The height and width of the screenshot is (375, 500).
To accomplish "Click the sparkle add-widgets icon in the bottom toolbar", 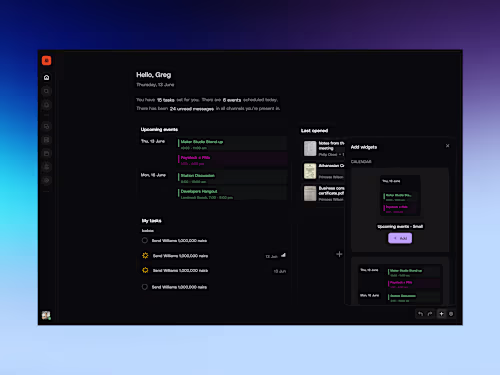I will (x=441, y=314).
